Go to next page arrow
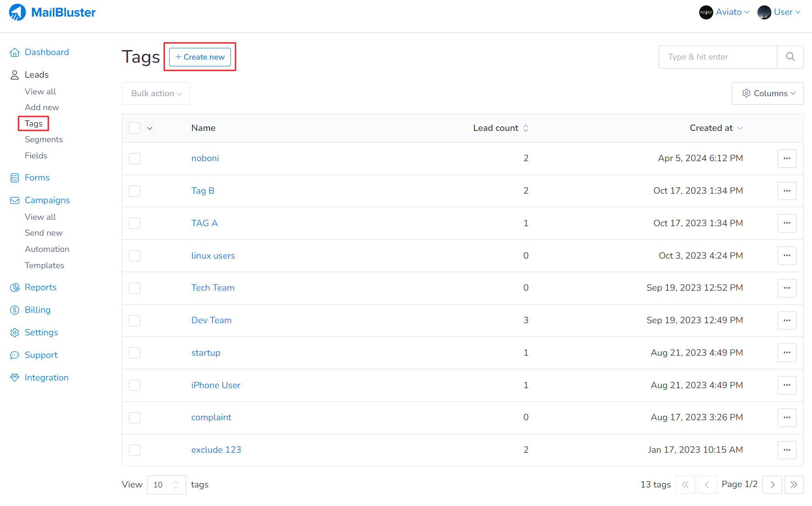This screenshot has height=506, width=812. (772, 485)
